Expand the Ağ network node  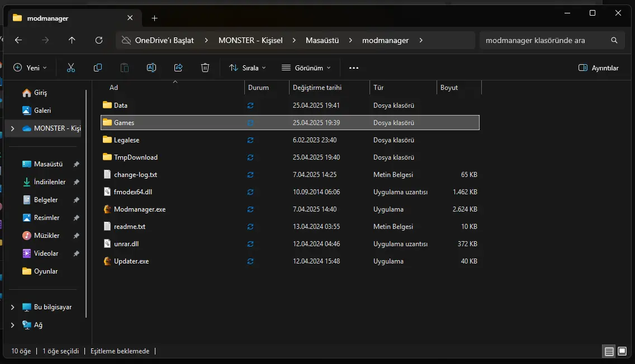point(12,325)
